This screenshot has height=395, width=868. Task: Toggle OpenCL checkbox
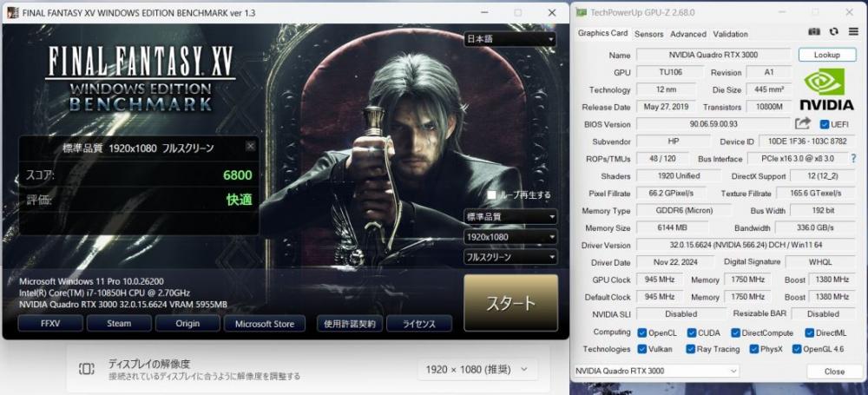642,333
